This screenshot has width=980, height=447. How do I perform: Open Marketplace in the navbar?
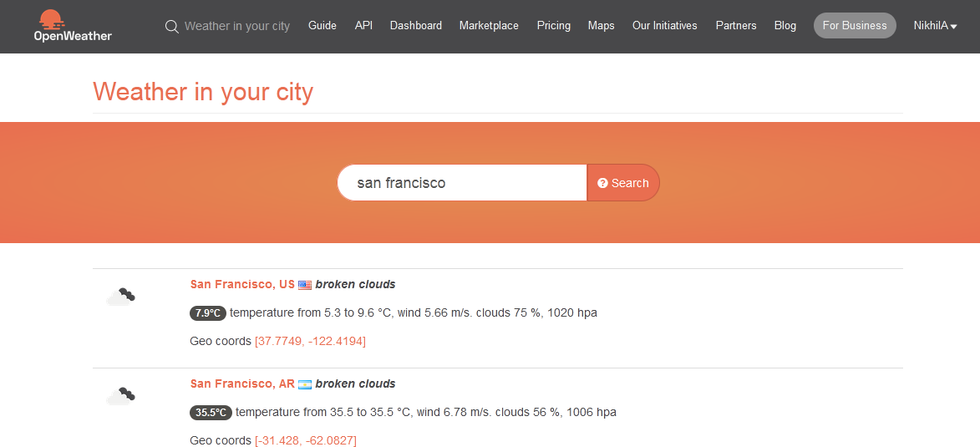[x=489, y=26]
